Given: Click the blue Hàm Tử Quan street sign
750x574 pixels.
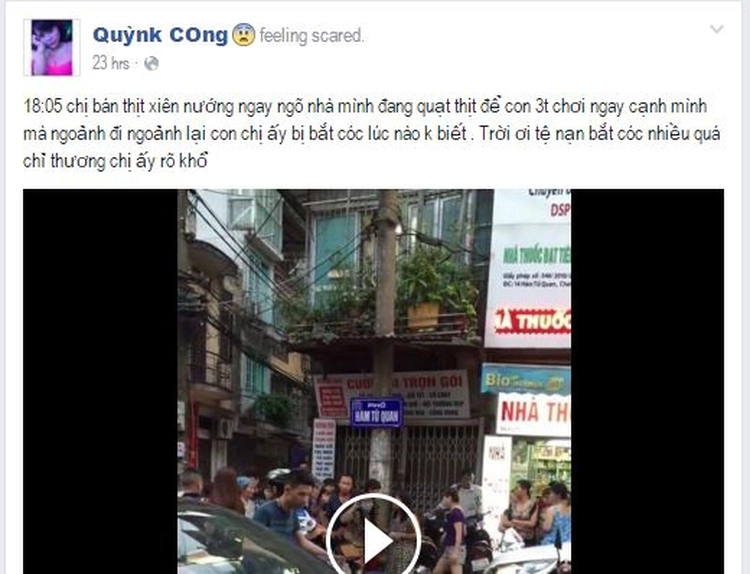Looking at the screenshot, I should 377,412.
